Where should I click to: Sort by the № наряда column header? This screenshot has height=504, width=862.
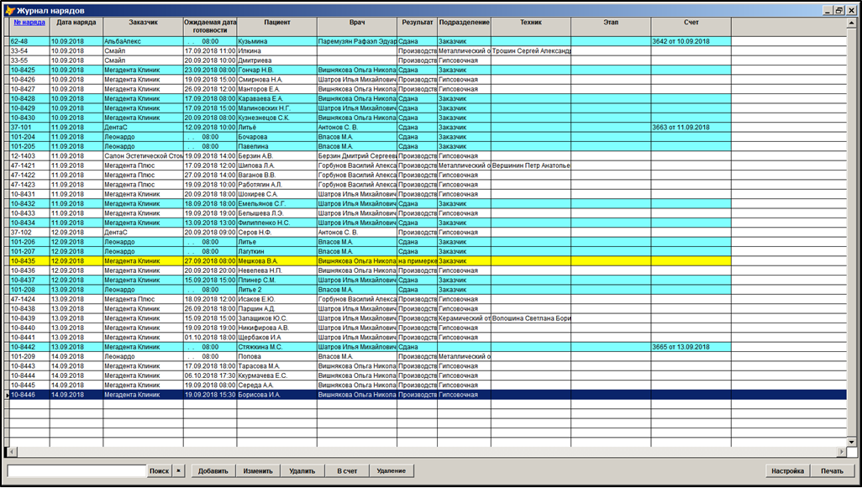[x=29, y=23]
